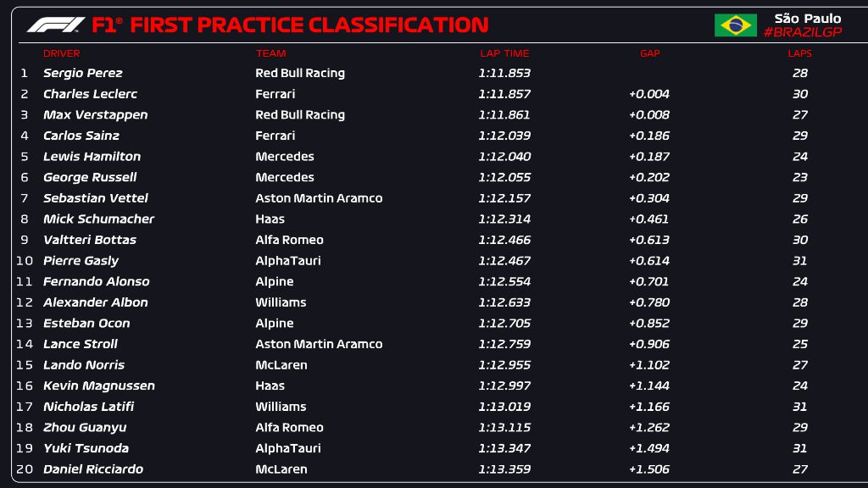Click Daniel Ricciardo's gap +1.506
The image size is (868, 488).
click(649, 469)
